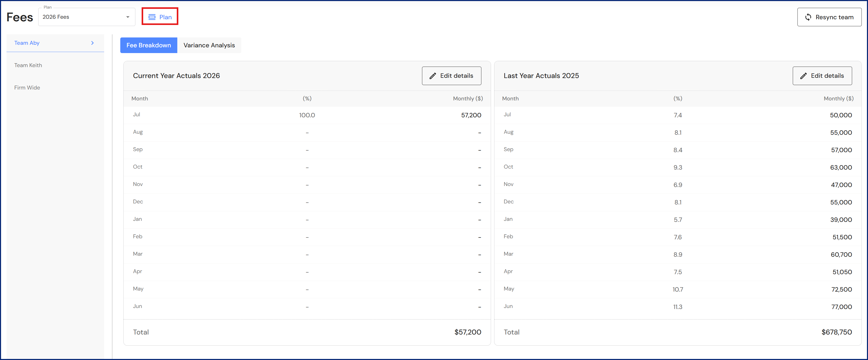Click the plan dropdown arrow
The image size is (868, 360).
coord(128,17)
